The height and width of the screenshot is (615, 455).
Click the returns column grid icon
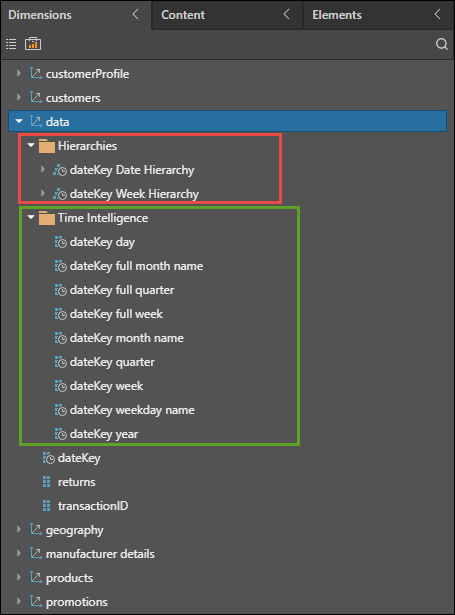click(46, 482)
